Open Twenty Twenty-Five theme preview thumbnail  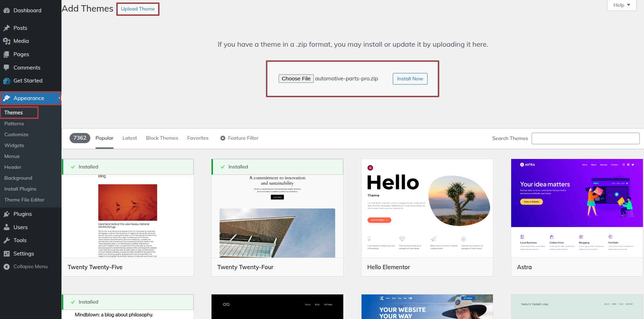tap(128, 216)
